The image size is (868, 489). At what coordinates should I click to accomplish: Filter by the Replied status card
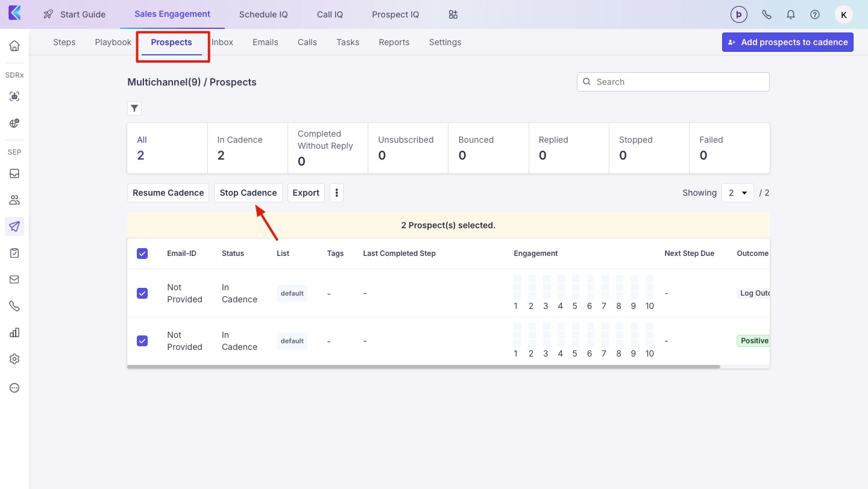point(569,148)
